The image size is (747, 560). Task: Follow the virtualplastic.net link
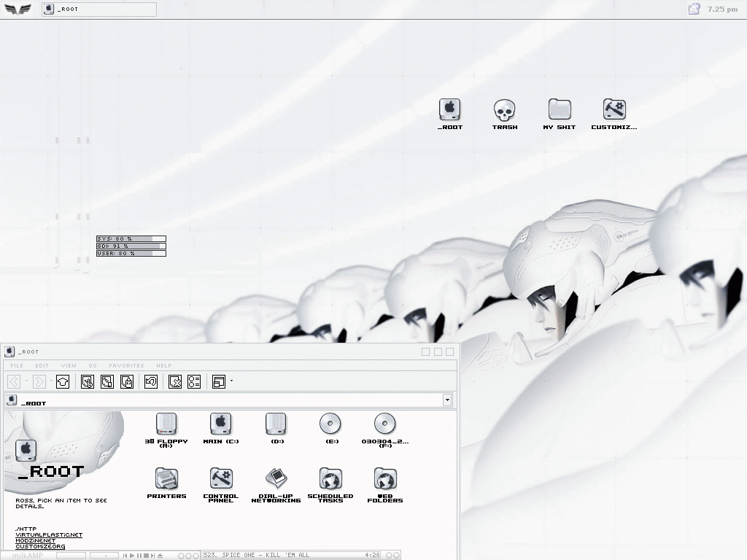49,535
